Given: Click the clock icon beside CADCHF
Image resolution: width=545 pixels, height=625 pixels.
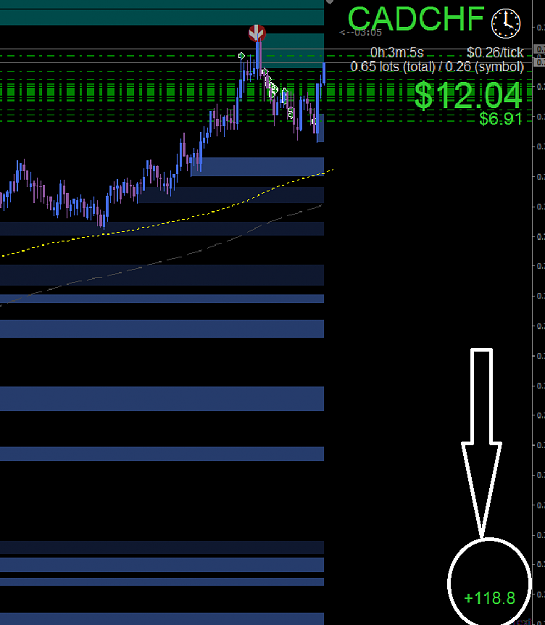Looking at the screenshot, I should pyautogui.click(x=506, y=24).
